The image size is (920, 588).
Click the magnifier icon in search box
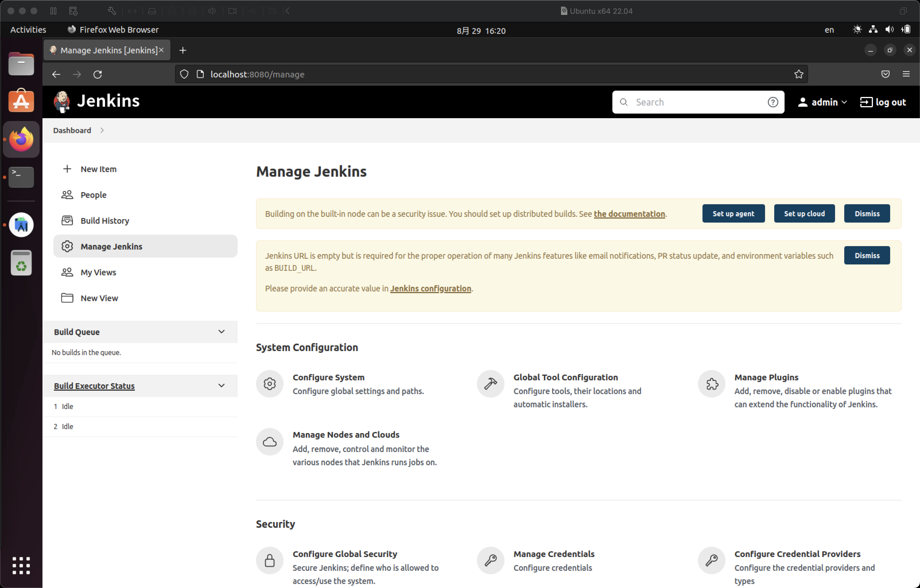point(624,102)
